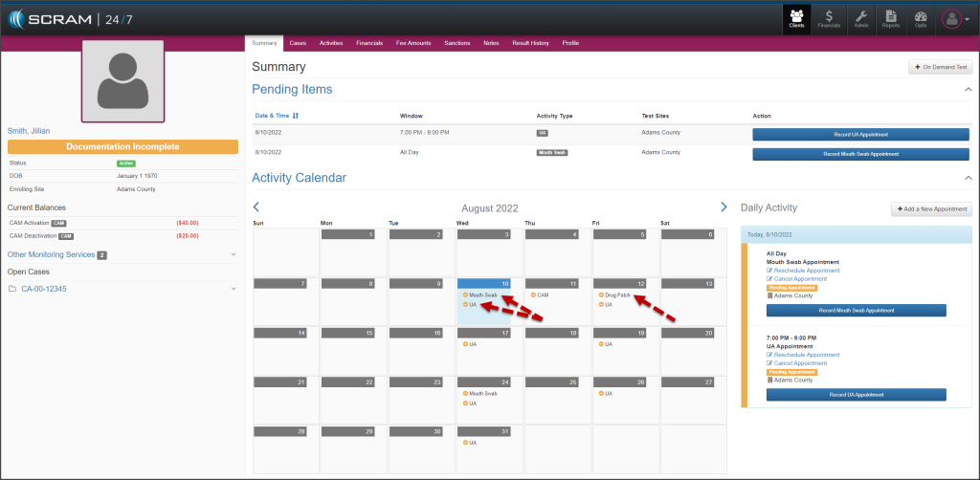Collapse the Pending Items section

point(967,90)
